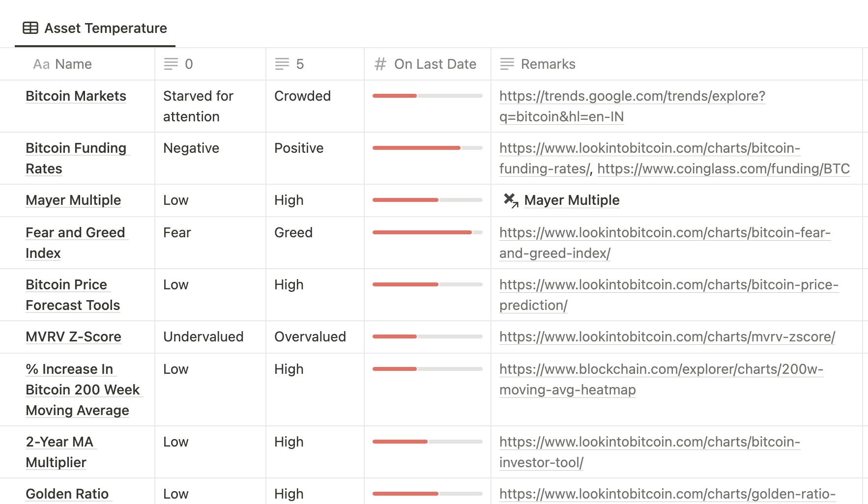
Task: Open the MVRV Z-Score page
Action: [x=73, y=336]
